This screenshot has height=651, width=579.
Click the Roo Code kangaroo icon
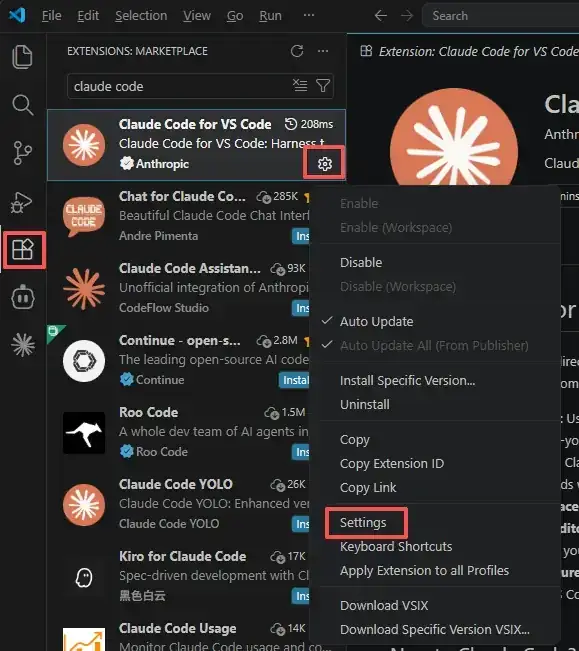point(84,433)
